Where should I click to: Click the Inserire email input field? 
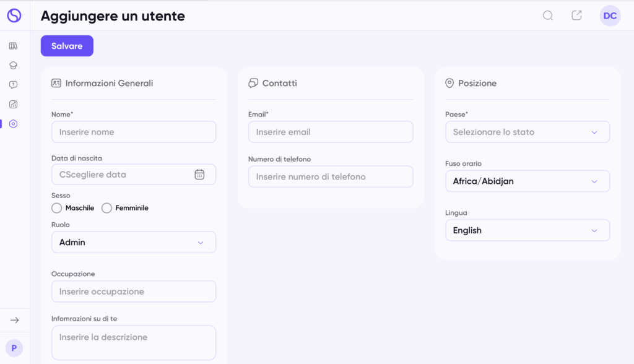tap(331, 132)
